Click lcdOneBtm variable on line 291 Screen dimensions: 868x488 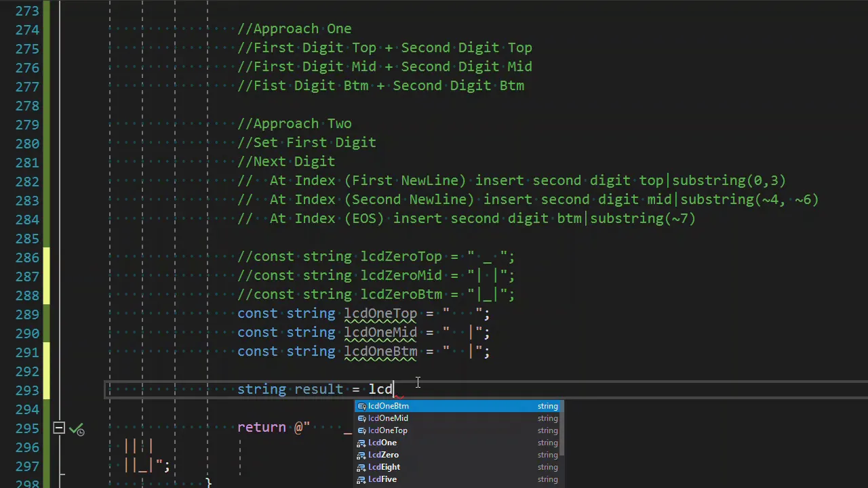pyautogui.click(x=380, y=352)
